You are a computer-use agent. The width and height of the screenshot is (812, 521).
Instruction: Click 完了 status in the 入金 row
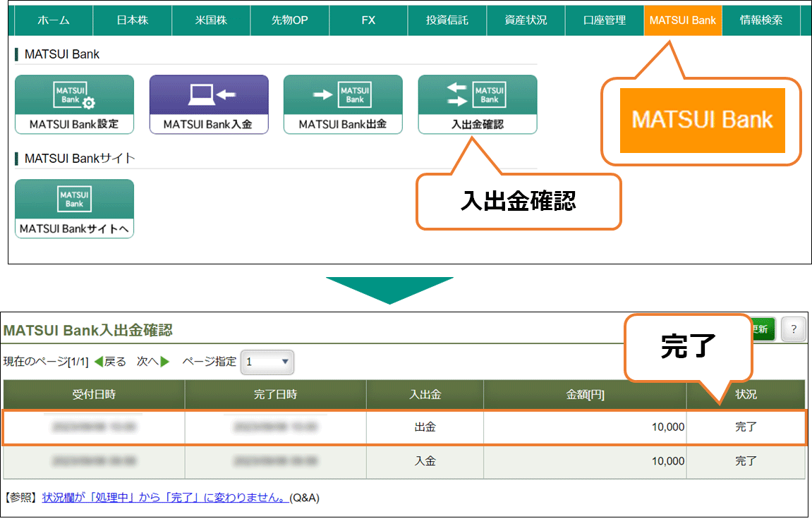coord(746,462)
